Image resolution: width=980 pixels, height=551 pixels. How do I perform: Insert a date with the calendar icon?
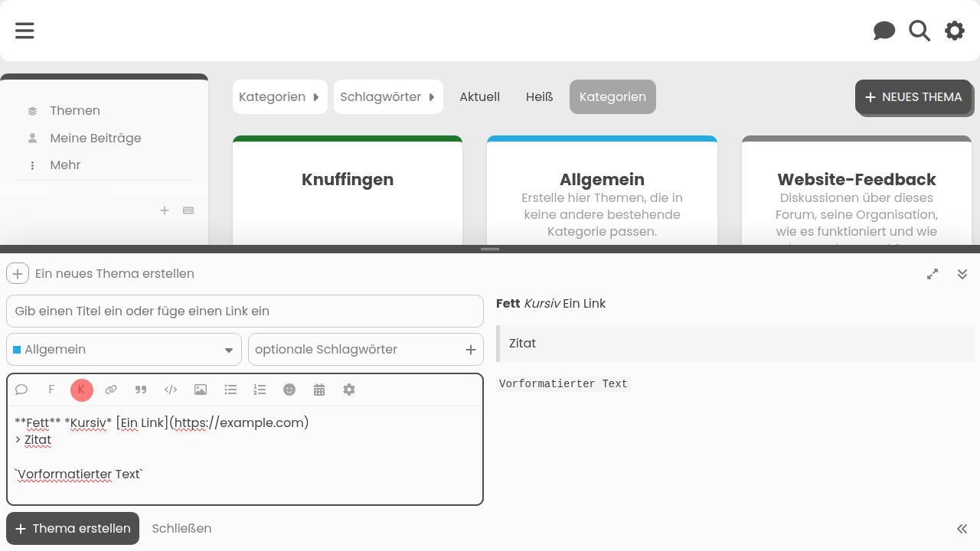click(319, 390)
